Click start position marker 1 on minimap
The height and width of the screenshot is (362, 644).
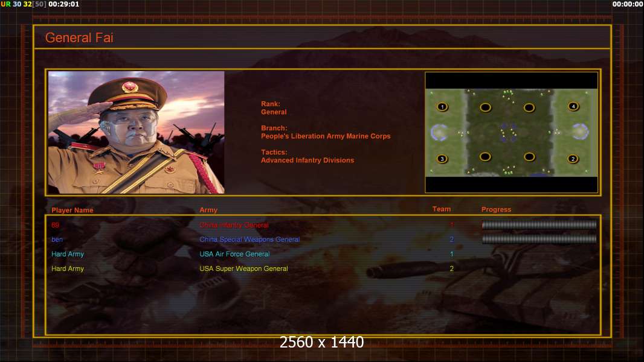442,107
